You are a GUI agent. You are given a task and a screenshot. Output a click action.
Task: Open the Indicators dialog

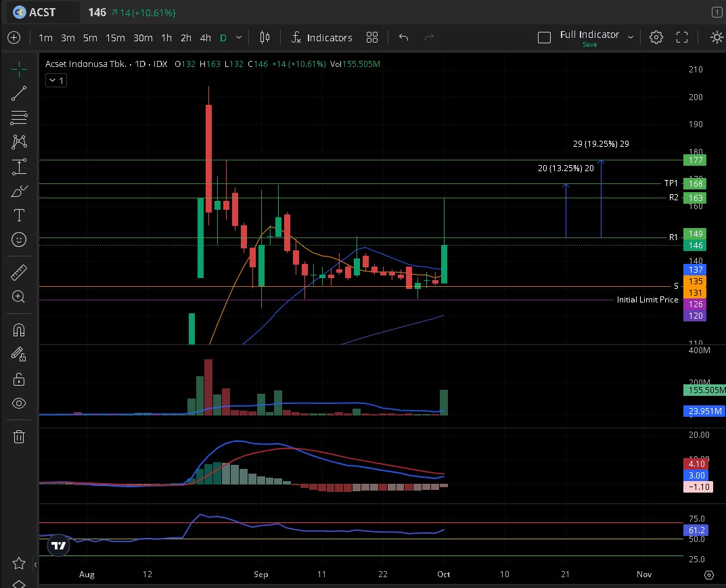click(322, 38)
